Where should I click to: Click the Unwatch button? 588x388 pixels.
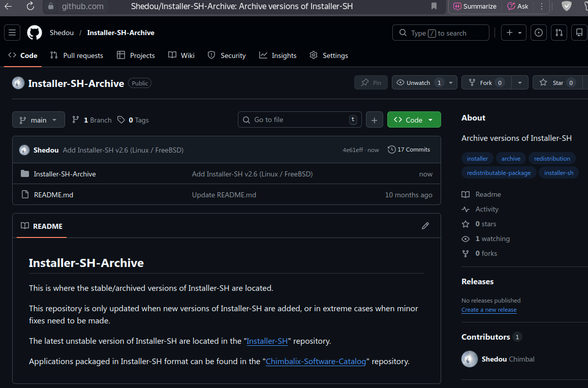418,82
